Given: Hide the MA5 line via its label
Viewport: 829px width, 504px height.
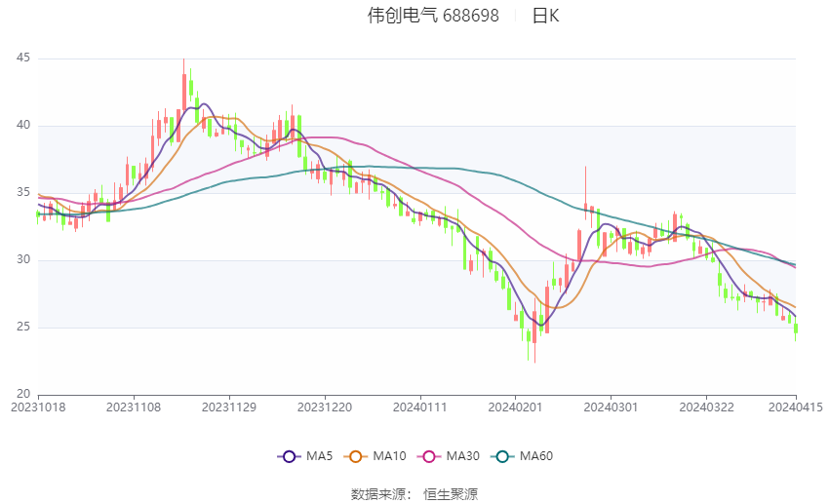Looking at the screenshot, I should pos(319,456).
